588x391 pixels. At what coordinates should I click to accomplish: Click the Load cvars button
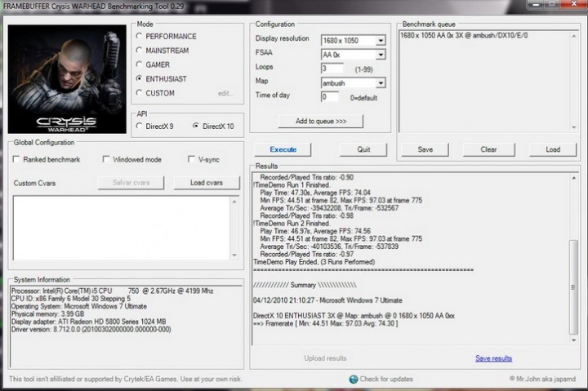pyautogui.click(x=207, y=183)
